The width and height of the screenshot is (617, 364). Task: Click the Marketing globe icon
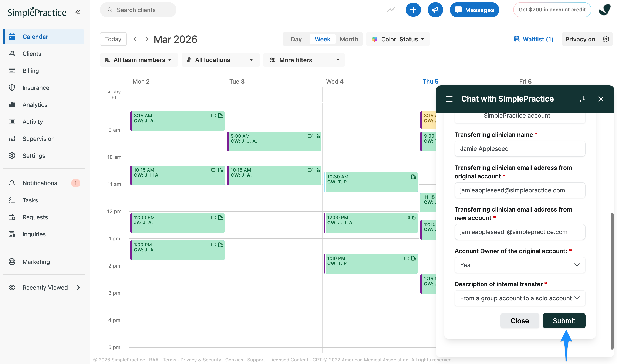pos(12,262)
